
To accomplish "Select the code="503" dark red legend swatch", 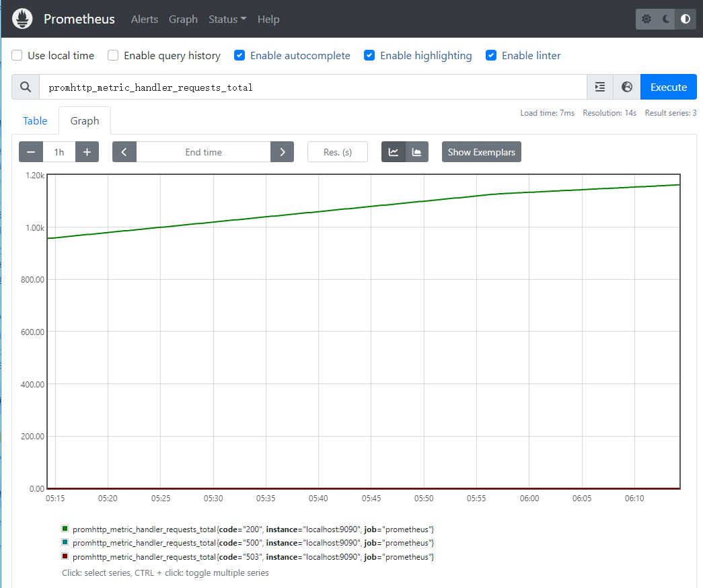I will tap(65, 556).
